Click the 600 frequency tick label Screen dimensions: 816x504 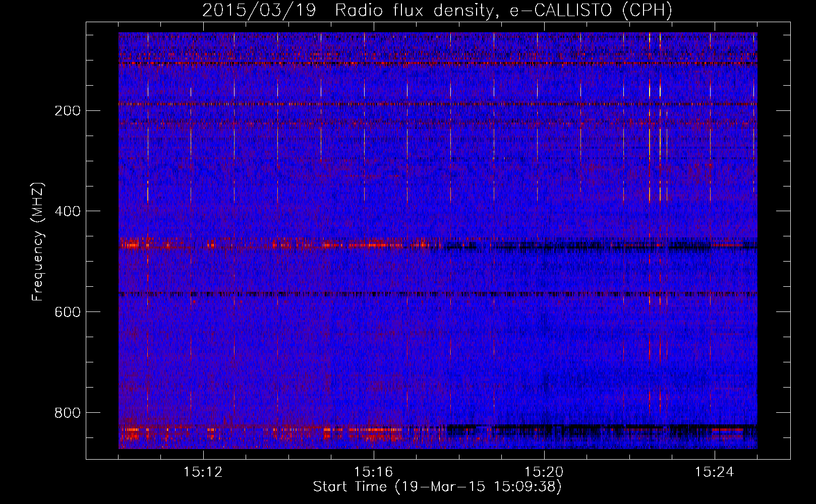67,312
